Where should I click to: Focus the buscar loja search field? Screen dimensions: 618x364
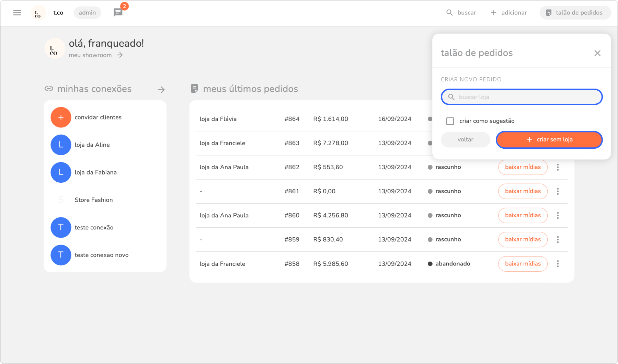[525, 97]
